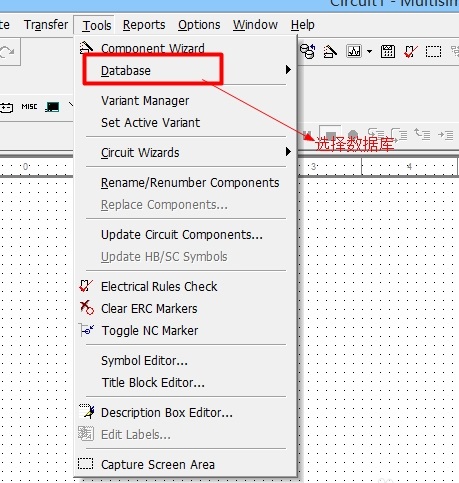This screenshot has height=483, width=459.
Task: Click the Grapher toolbar icon
Action: point(354,52)
